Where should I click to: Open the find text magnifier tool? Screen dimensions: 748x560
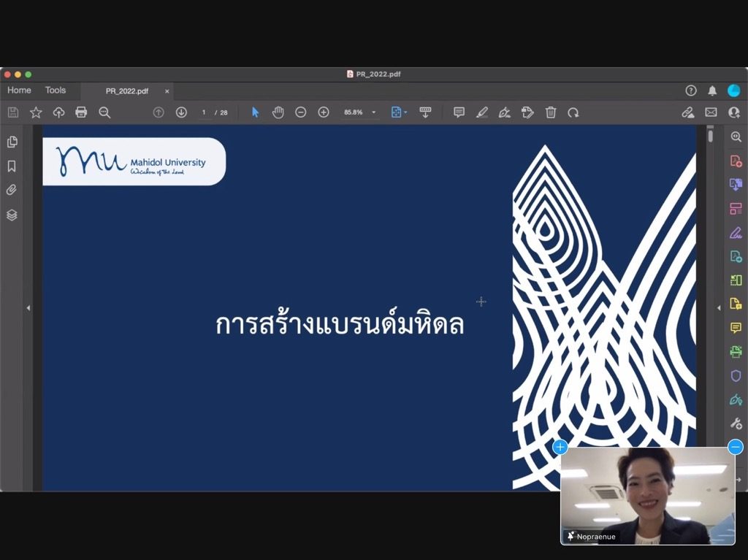pos(104,112)
